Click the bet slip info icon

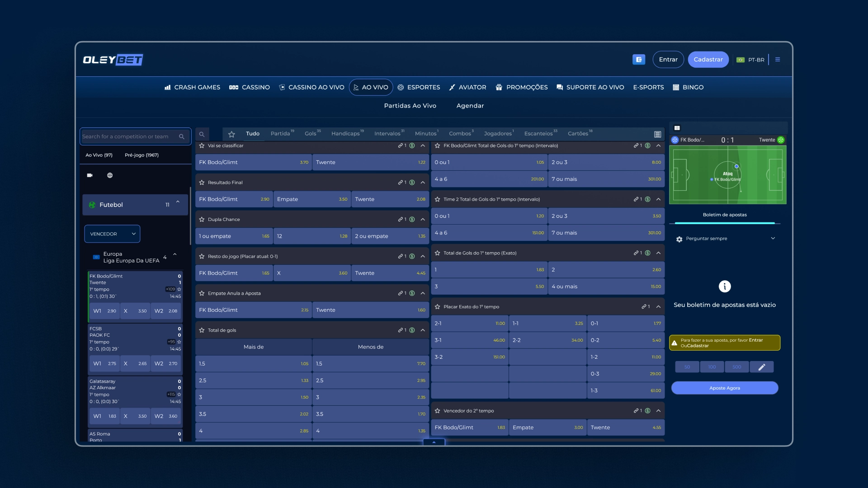[725, 286]
